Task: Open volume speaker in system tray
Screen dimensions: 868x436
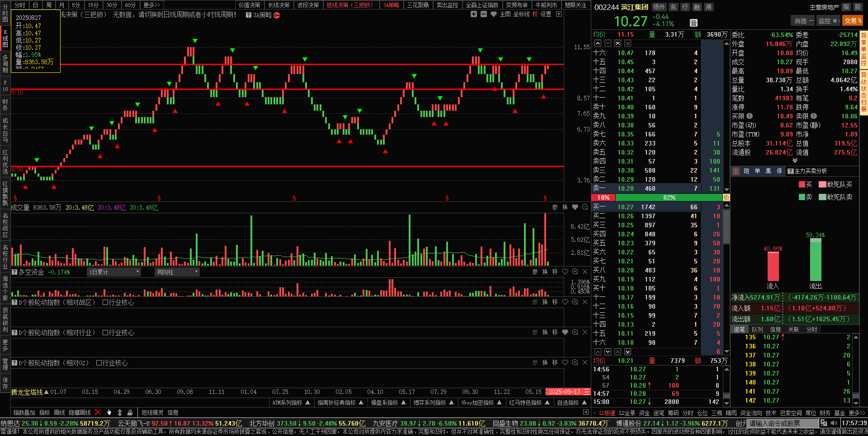Action: pyautogui.click(x=834, y=423)
